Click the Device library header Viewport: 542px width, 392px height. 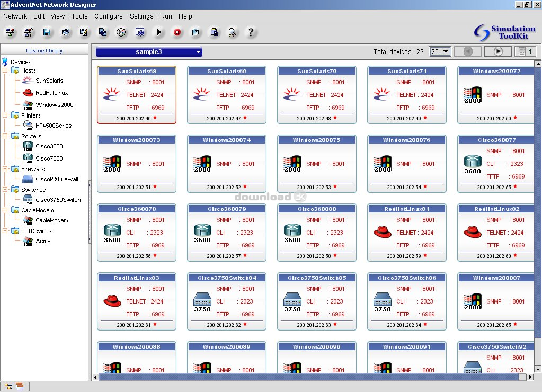[44, 51]
